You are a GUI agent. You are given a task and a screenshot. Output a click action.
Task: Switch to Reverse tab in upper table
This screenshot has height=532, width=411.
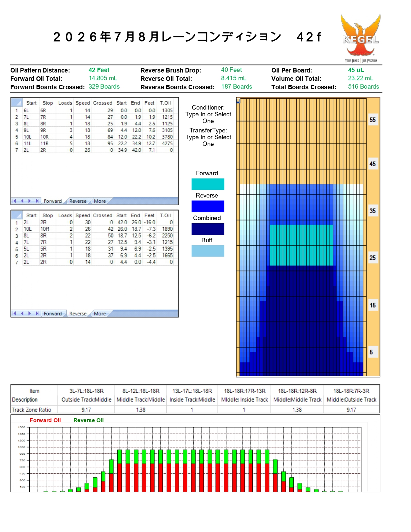(x=78, y=201)
